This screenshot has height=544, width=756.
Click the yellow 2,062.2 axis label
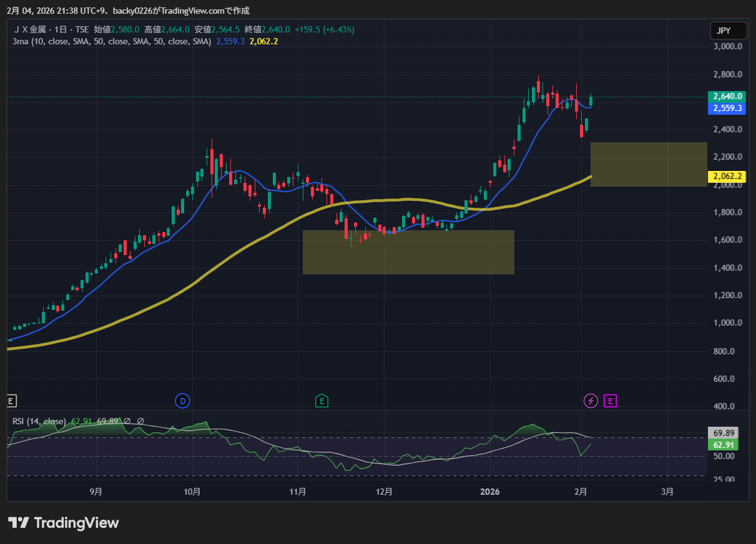(x=727, y=177)
